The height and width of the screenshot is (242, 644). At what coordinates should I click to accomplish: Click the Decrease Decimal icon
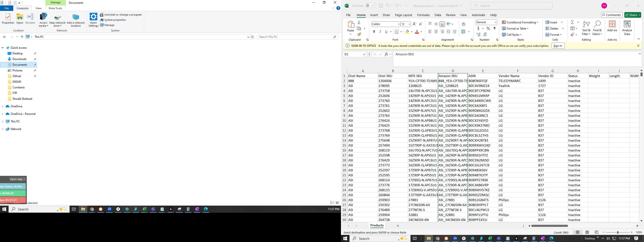click(x=485, y=35)
